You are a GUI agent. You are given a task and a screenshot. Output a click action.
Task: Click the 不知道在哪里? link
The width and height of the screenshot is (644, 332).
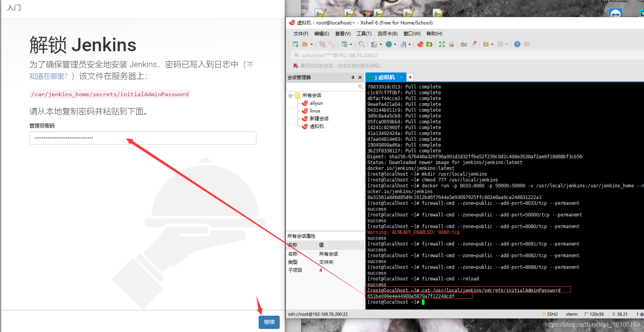click(x=142, y=70)
